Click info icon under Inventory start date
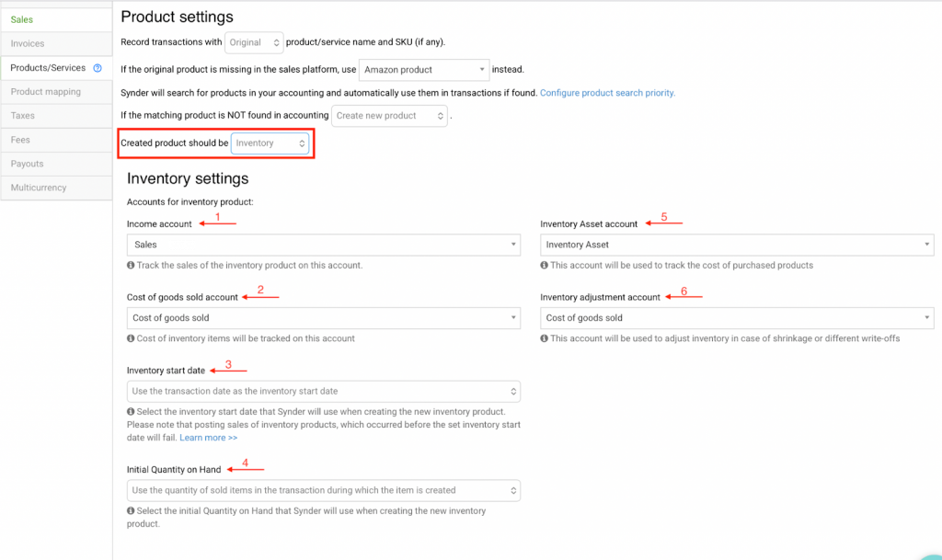 pos(131,412)
